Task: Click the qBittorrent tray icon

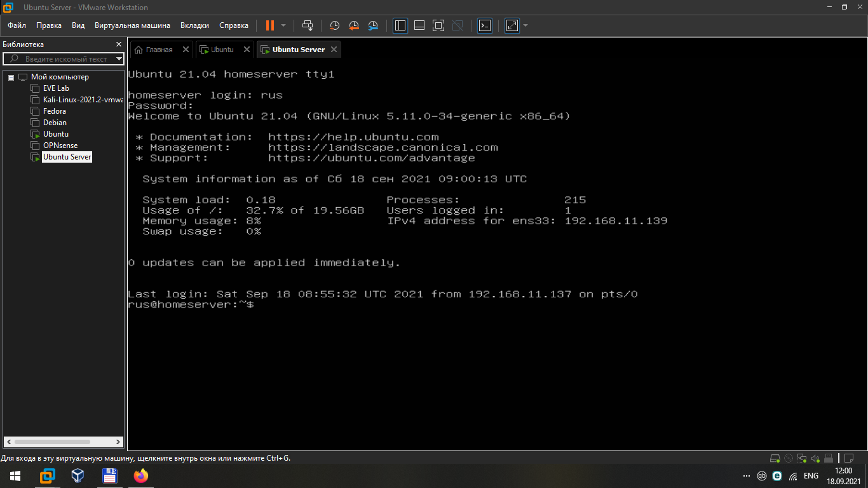Action: click(x=762, y=476)
